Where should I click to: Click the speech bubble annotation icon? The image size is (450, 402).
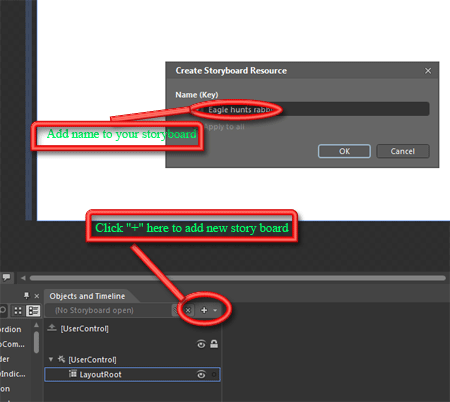pos(6,277)
